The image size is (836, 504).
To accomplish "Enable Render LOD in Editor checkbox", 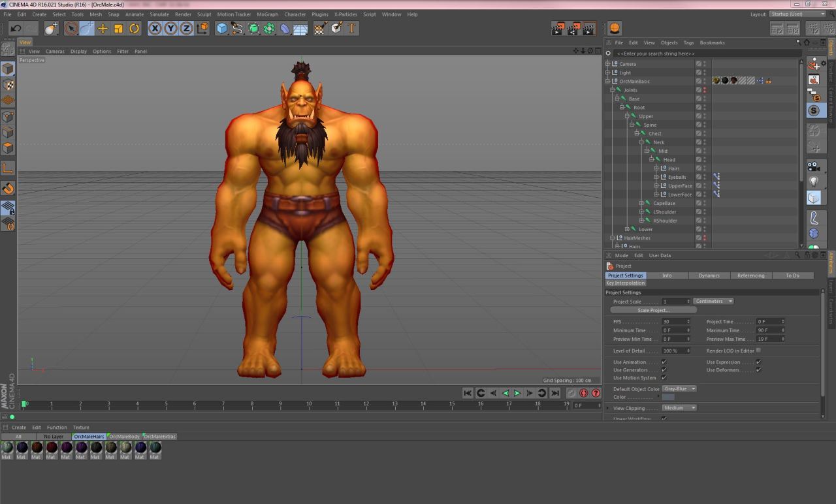I will [758, 351].
